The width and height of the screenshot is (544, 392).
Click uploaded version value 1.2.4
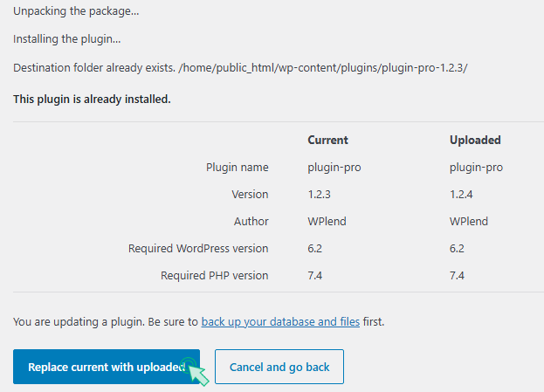click(461, 195)
